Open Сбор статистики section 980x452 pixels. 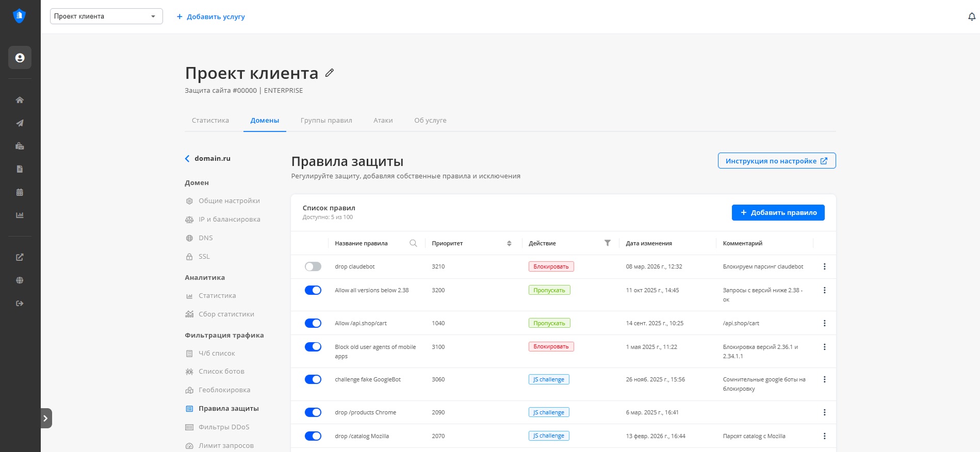(x=220, y=314)
